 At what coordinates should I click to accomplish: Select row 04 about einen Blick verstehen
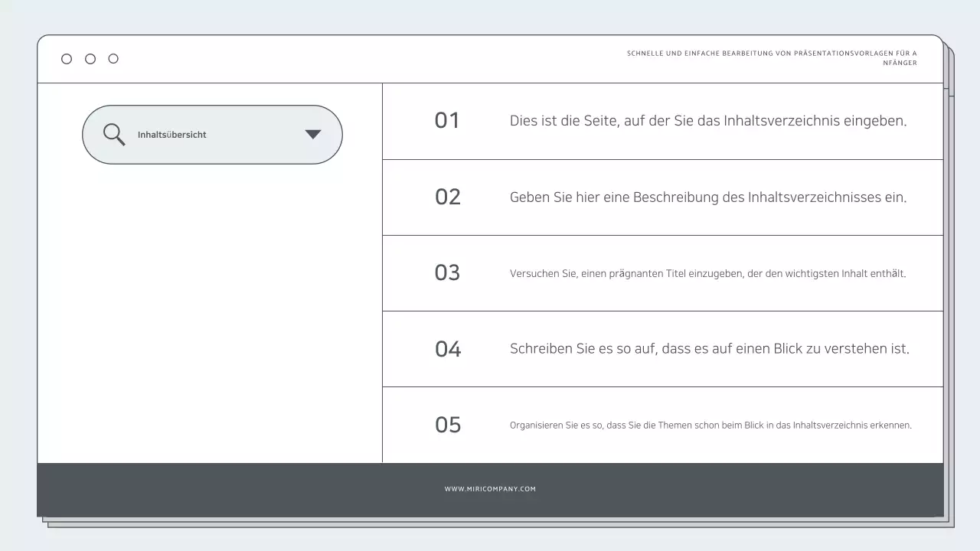pyautogui.click(x=710, y=348)
